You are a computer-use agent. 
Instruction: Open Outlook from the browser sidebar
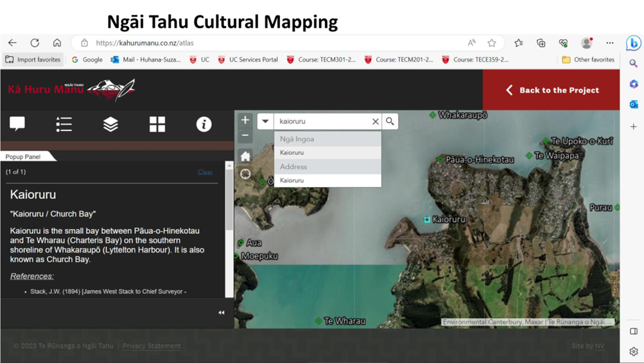tap(633, 105)
